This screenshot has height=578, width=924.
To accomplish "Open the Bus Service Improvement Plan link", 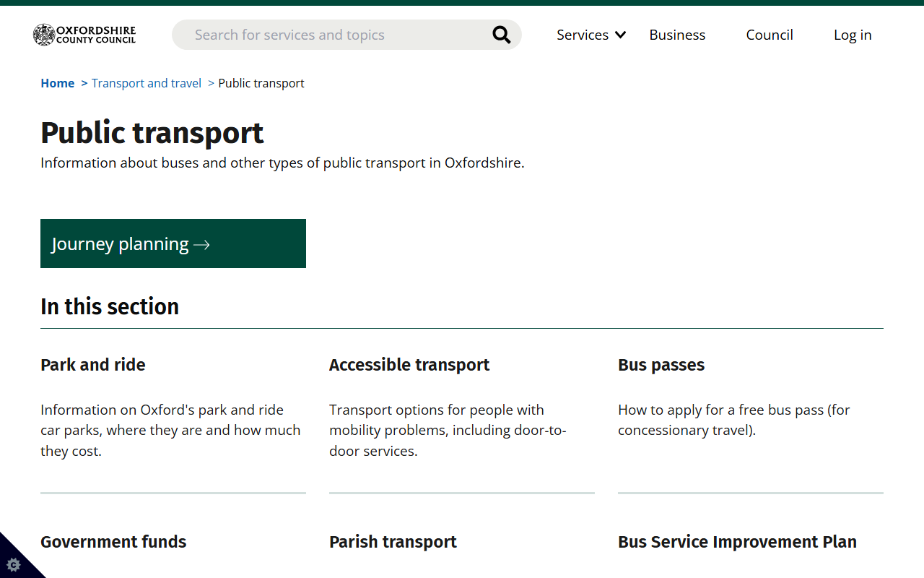I will pos(737,542).
